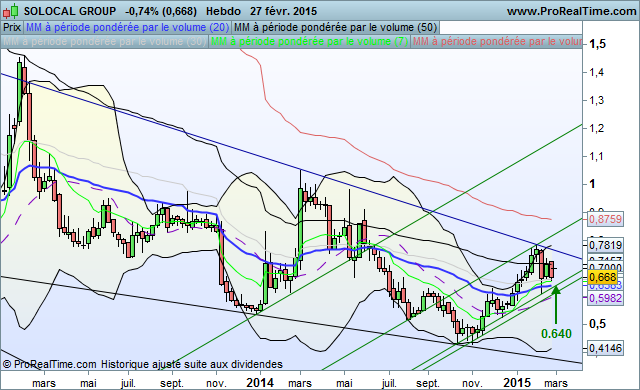Click the green 0.640 support annotation

tap(556, 334)
